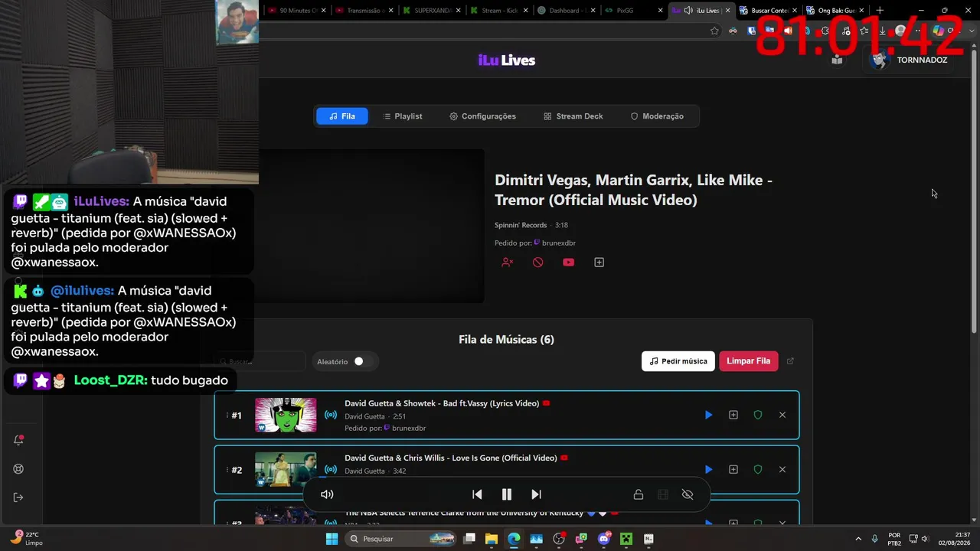Add current Tremor song to playlist
This screenshot has width=980, height=551.
599,262
